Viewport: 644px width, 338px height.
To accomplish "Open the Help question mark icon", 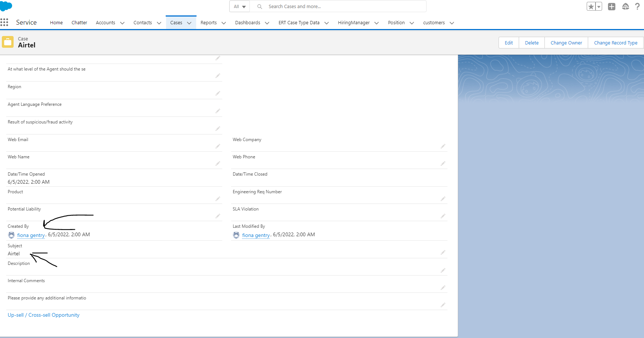I will pyautogui.click(x=637, y=7).
